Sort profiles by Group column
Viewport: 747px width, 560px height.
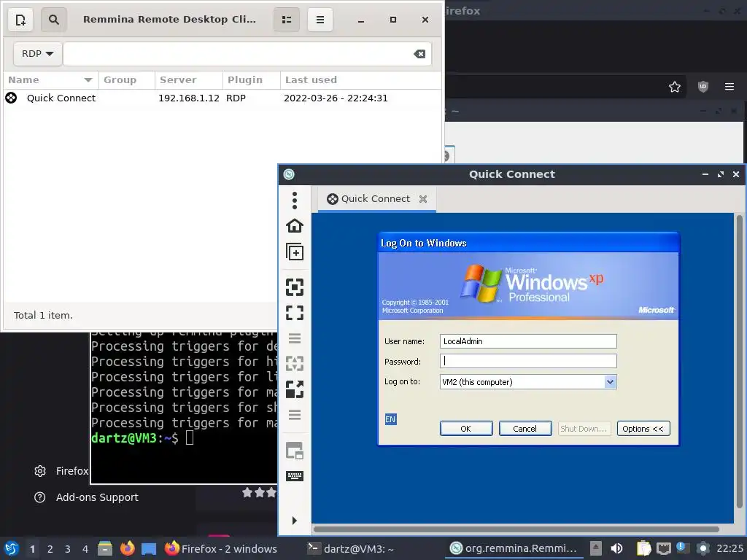[127, 80]
